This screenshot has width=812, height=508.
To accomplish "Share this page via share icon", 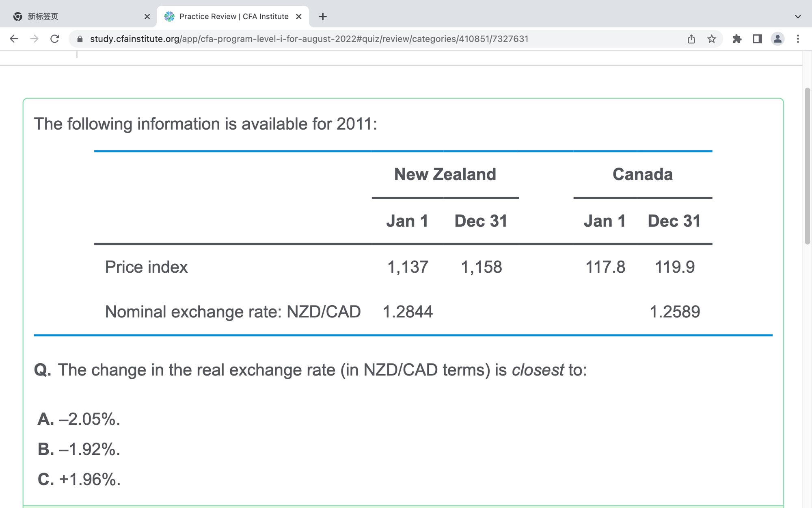I will [x=691, y=39].
